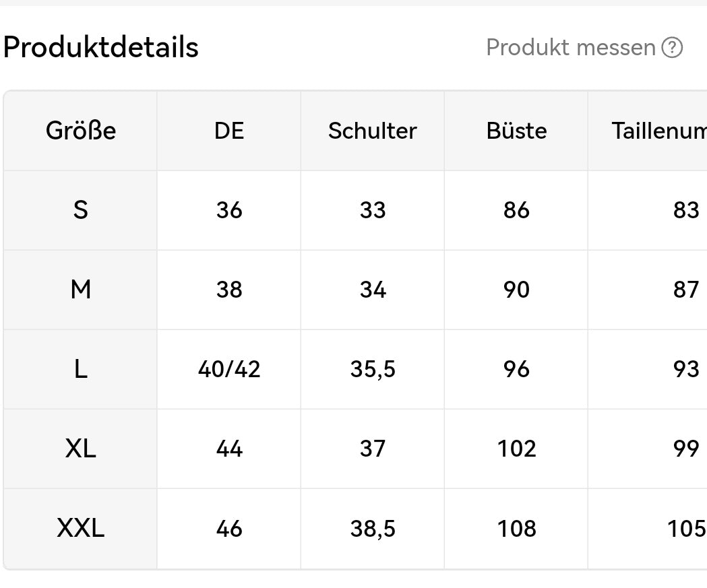
Task: Click the 38,5 shoulder value for XXL
Action: coord(373,529)
